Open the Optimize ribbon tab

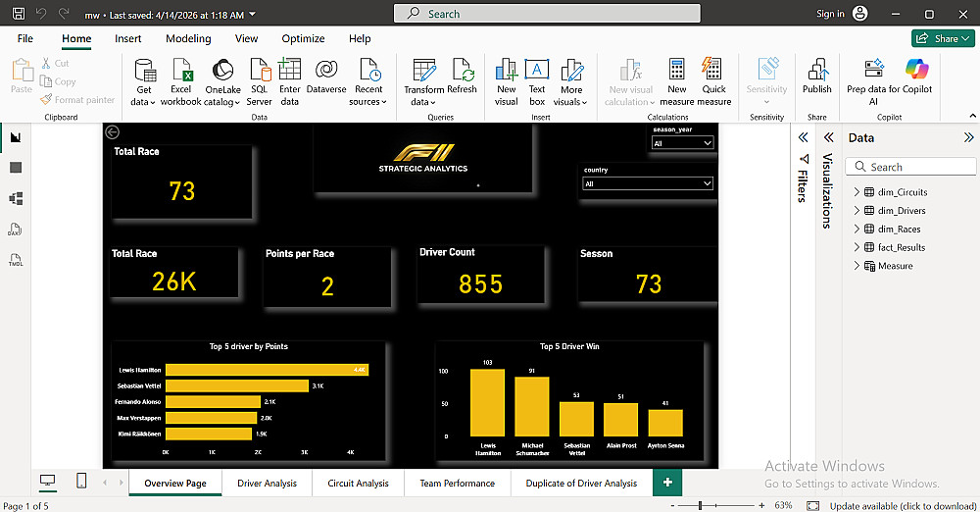tap(303, 38)
